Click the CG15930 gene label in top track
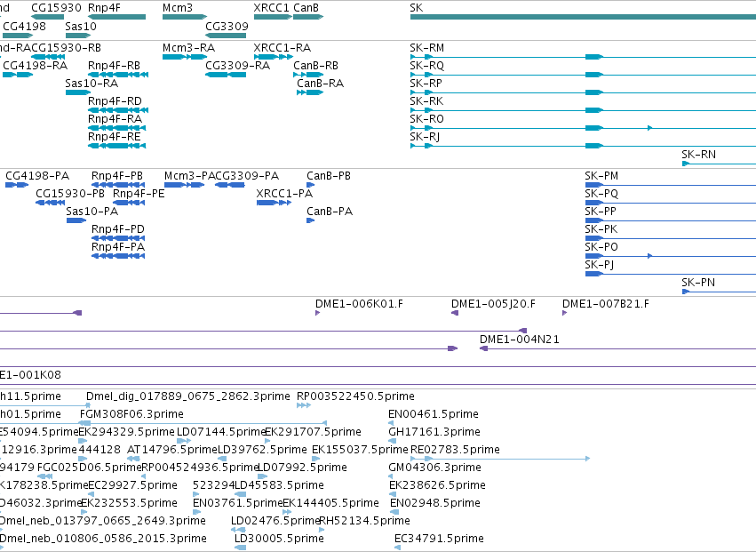 click(56, 8)
